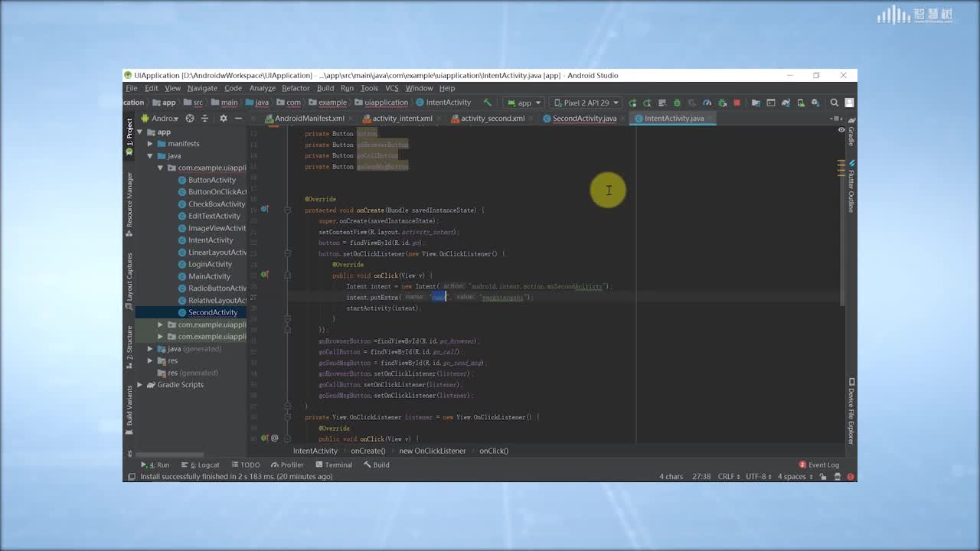
Task: Click Collapse All icon in Project panel
Action: point(204,119)
